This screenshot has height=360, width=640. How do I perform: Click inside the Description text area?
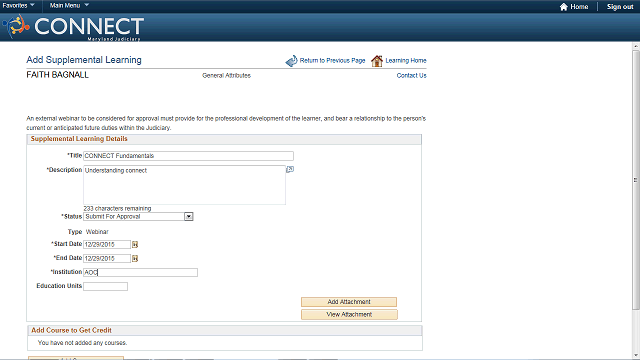tap(184, 185)
